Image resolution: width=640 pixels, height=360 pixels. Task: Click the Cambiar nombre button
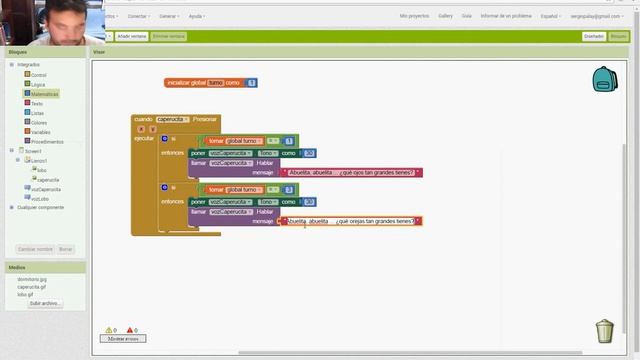(35, 249)
